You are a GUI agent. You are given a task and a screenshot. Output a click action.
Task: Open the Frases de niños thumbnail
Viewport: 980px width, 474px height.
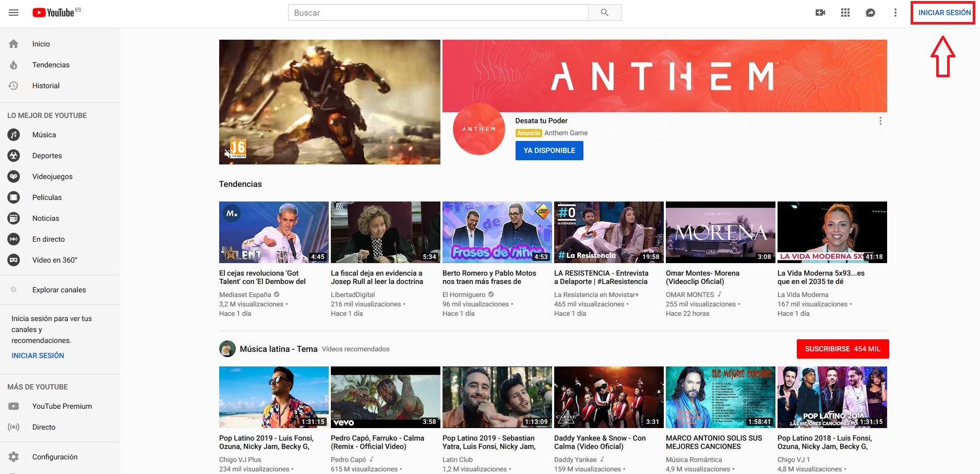coord(497,232)
